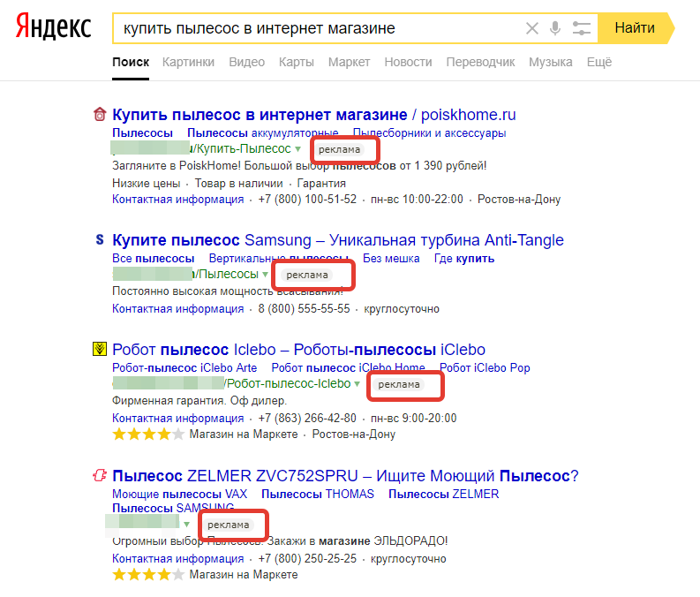Click phone number +7 (800) 250-25-25
This screenshot has width=700, height=597.
point(307,559)
